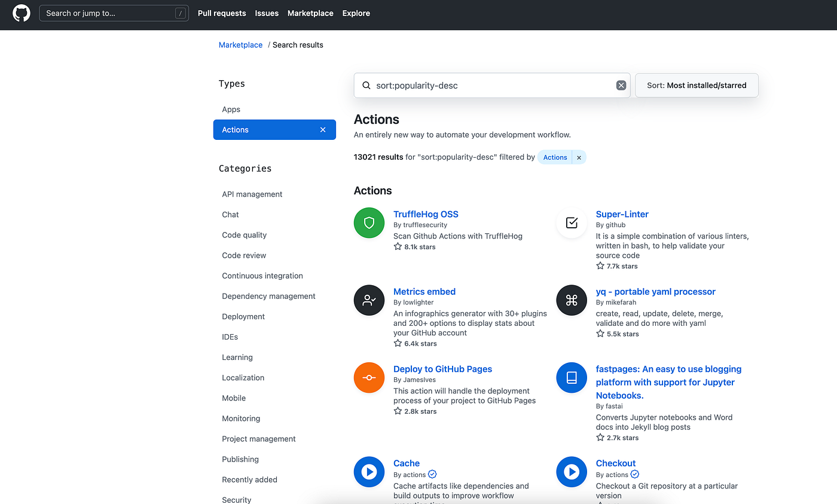Click the '13021 results' count text
Viewport: 837px width, 504px height.
point(378,157)
